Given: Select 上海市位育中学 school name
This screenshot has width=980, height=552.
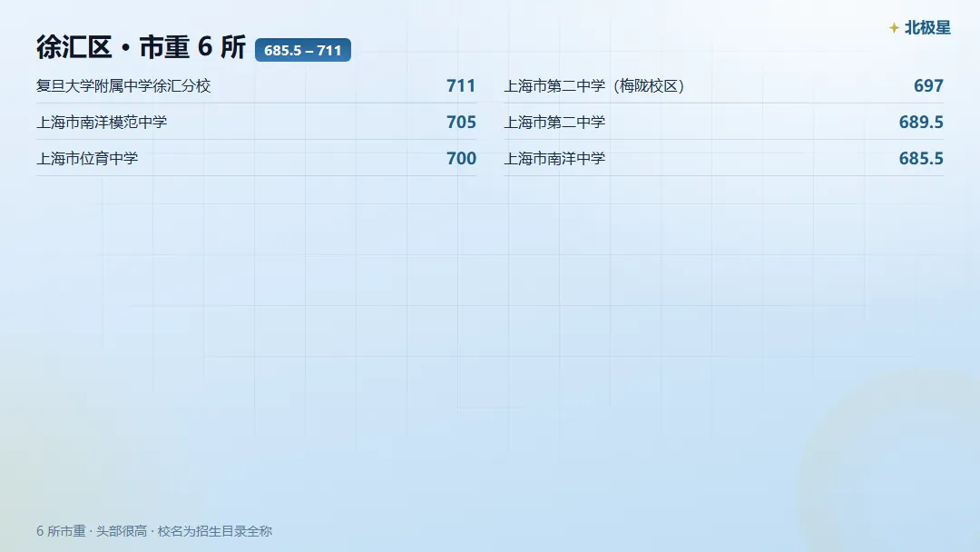Looking at the screenshot, I should [x=87, y=158].
